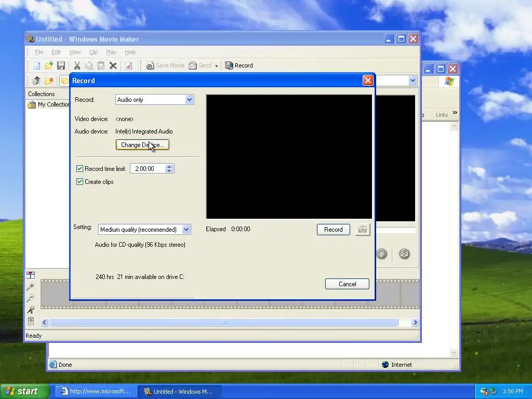This screenshot has width=532, height=399.
Task: Open the Record type dropdown
Action: [x=189, y=100]
